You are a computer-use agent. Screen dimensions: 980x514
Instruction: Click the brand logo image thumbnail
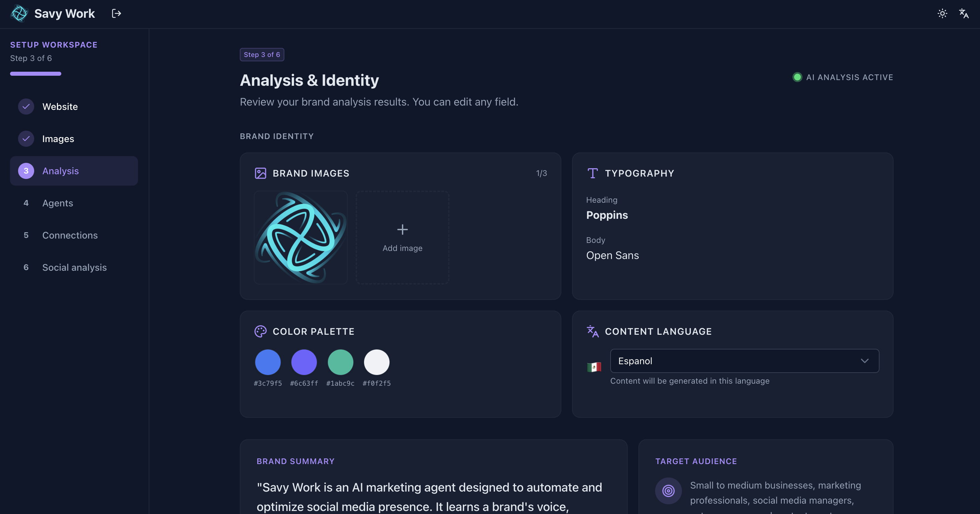point(300,238)
